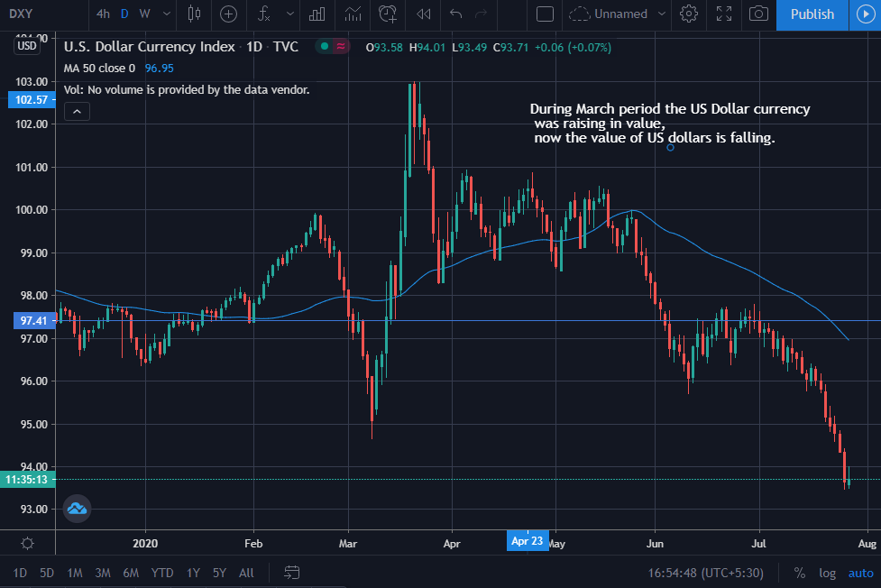Select the D daily timeframe
The height and width of the screenshot is (588, 881).
[124, 14]
